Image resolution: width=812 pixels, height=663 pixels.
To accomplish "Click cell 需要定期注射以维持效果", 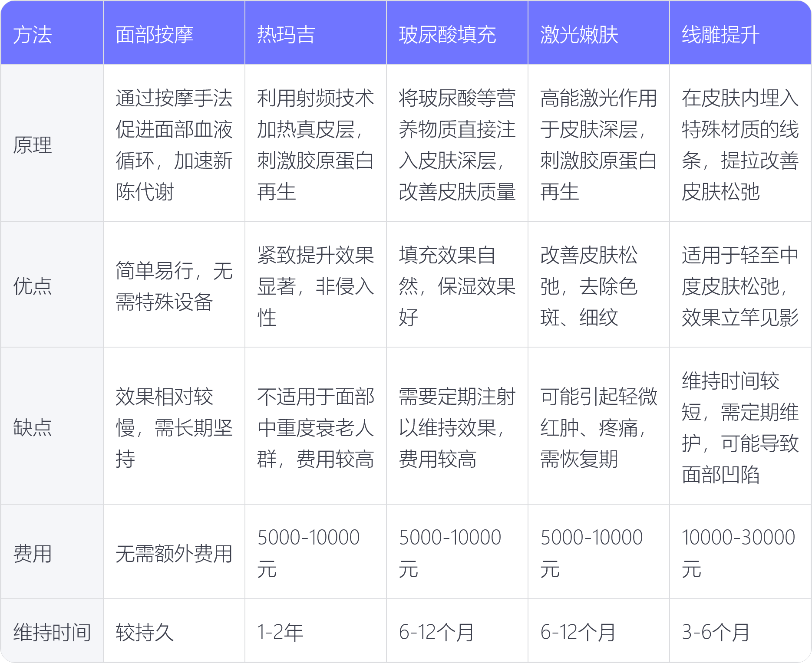I will tap(457, 426).
